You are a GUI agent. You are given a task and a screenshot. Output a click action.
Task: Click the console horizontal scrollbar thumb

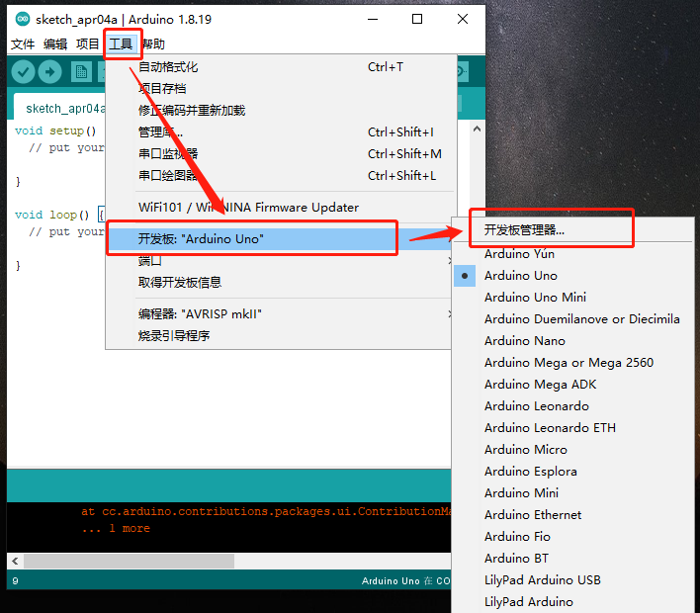click(129, 561)
